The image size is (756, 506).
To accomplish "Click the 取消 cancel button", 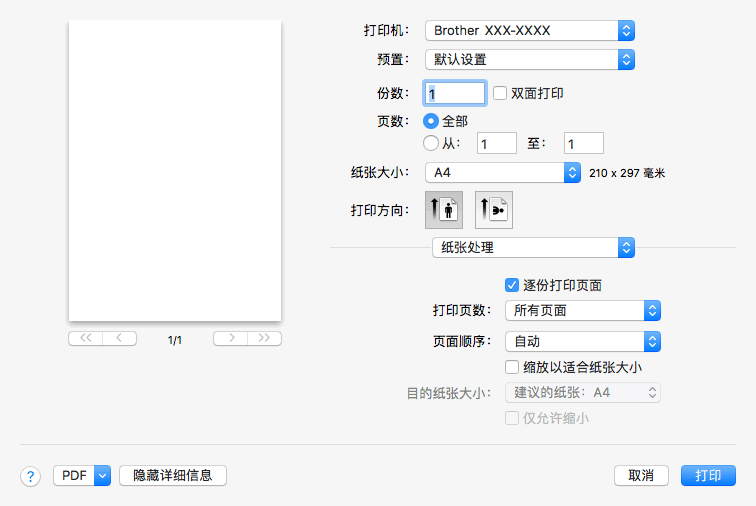I will (641, 476).
